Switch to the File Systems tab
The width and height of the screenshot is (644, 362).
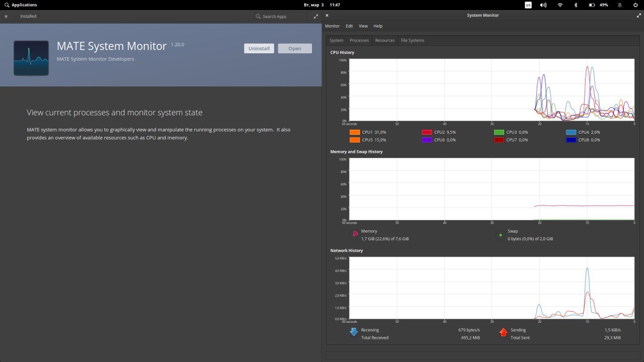(413, 40)
